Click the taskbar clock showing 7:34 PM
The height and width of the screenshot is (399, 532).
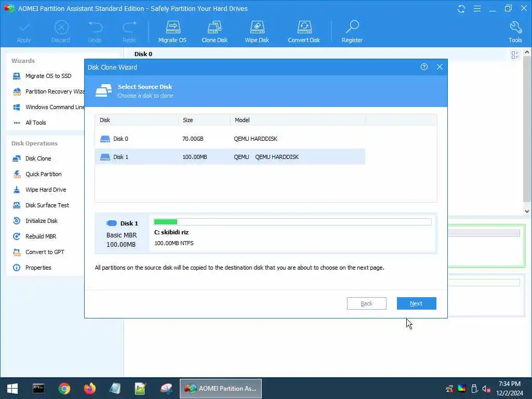509,389
